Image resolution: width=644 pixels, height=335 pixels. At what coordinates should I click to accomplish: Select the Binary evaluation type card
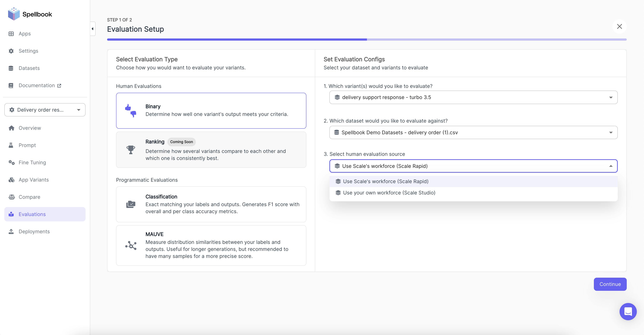click(x=211, y=111)
